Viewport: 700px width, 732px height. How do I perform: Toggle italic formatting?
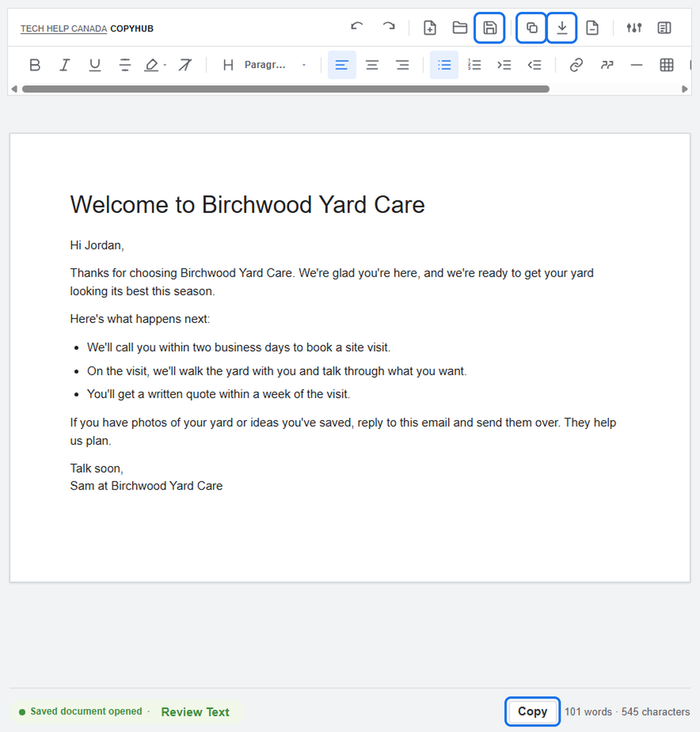64,65
